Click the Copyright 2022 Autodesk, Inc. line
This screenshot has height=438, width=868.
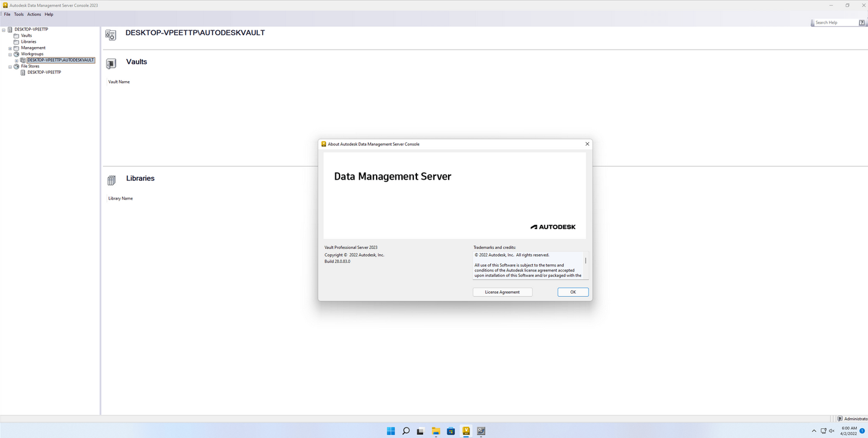354,255
